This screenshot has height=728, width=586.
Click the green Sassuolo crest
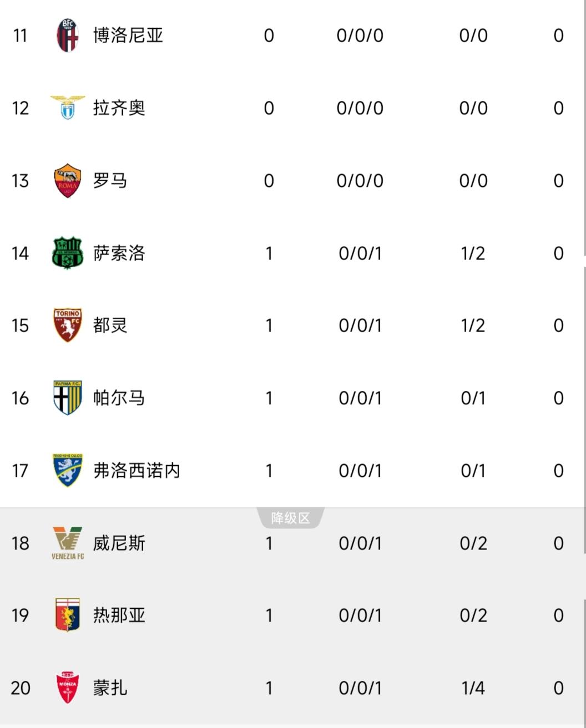point(68,253)
